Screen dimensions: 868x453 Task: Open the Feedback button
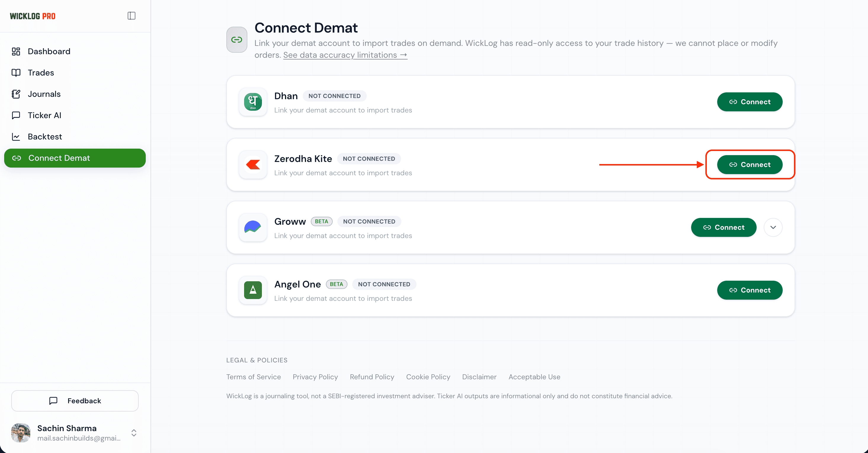click(75, 401)
